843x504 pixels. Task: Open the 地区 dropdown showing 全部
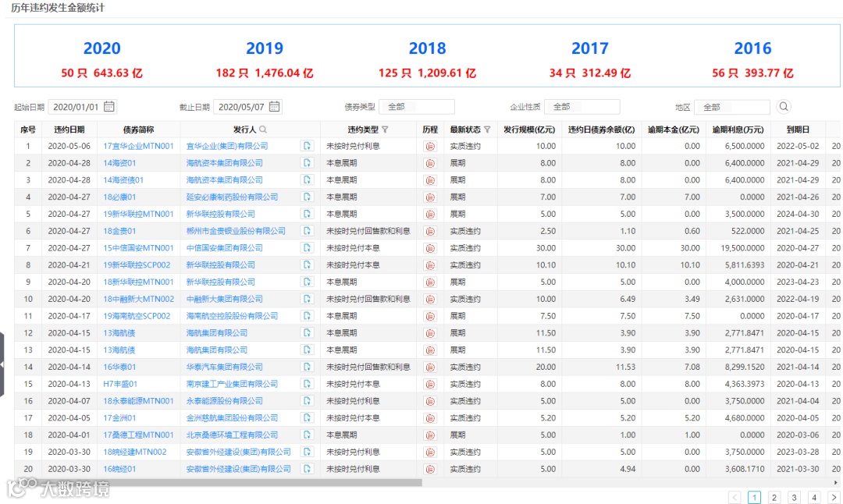(x=731, y=107)
